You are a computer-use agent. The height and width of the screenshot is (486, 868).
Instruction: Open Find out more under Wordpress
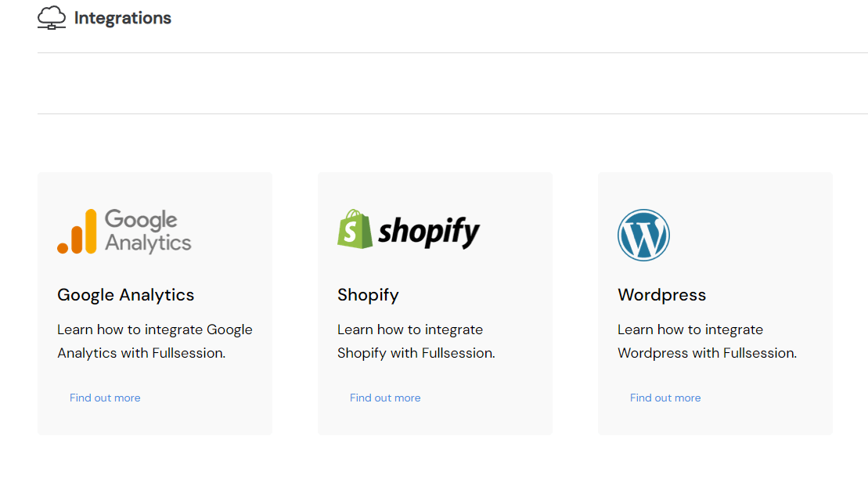pos(665,398)
